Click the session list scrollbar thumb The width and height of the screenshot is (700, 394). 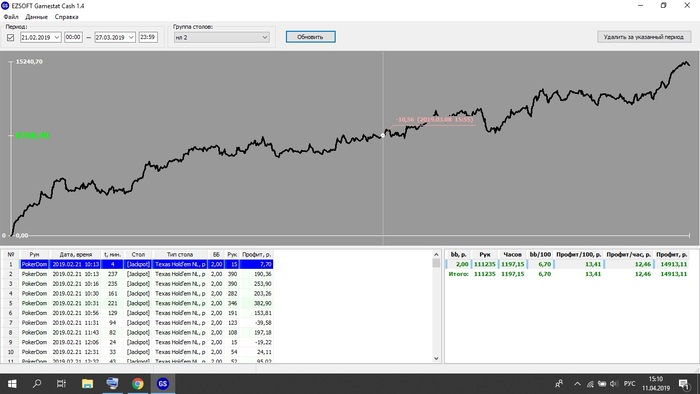point(436,263)
